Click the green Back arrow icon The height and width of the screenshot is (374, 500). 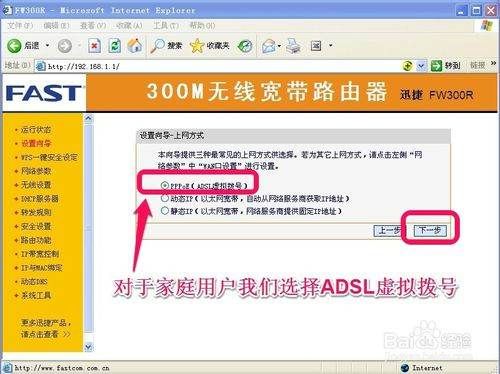(14, 46)
